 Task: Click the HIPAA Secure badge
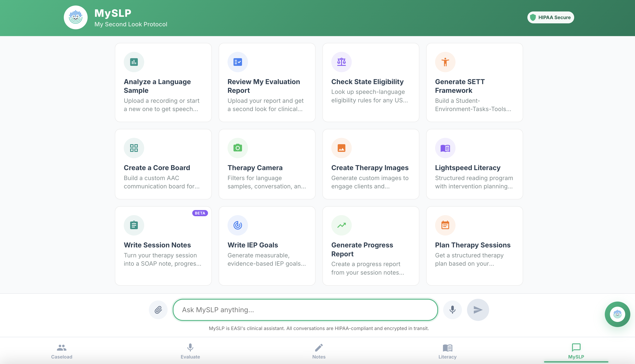pyautogui.click(x=550, y=17)
